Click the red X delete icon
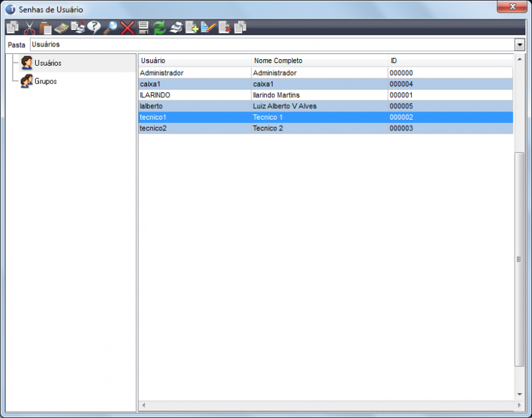 127,28
